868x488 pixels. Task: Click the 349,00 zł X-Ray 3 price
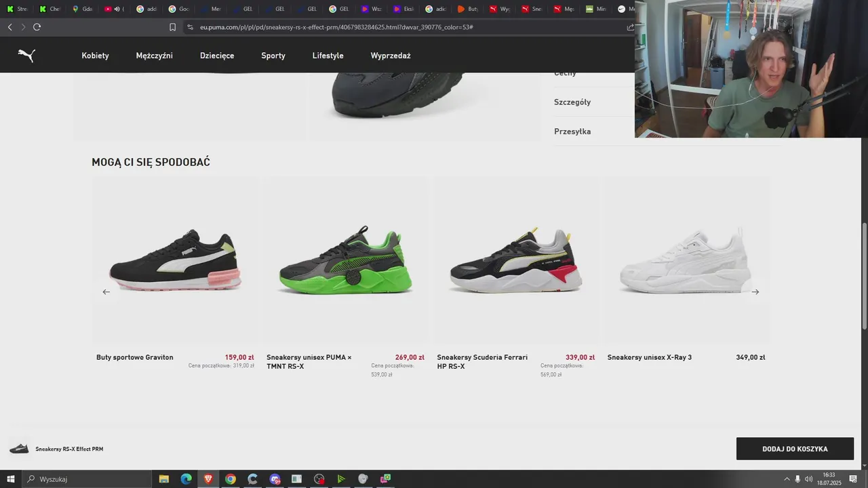tap(751, 357)
